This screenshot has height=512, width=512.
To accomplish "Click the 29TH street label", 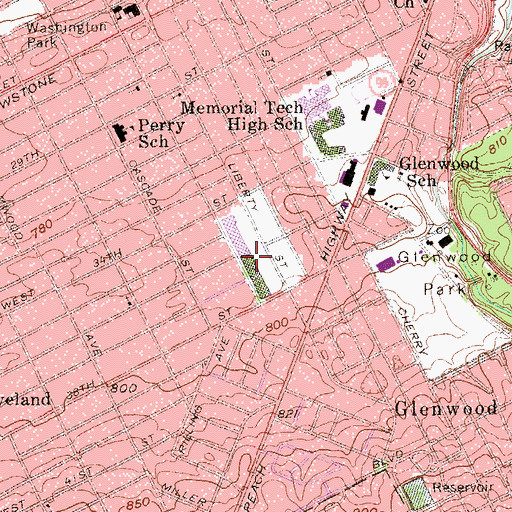I will [x=25, y=160].
